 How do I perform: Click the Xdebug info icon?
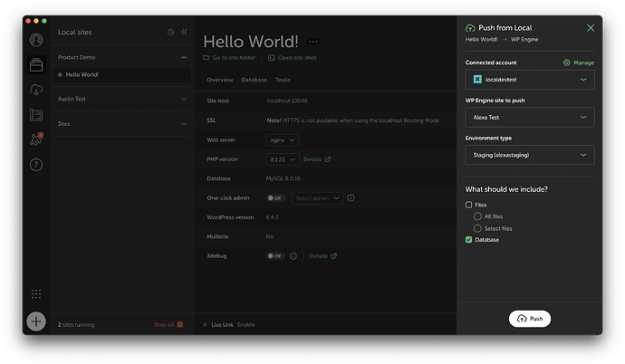click(293, 256)
